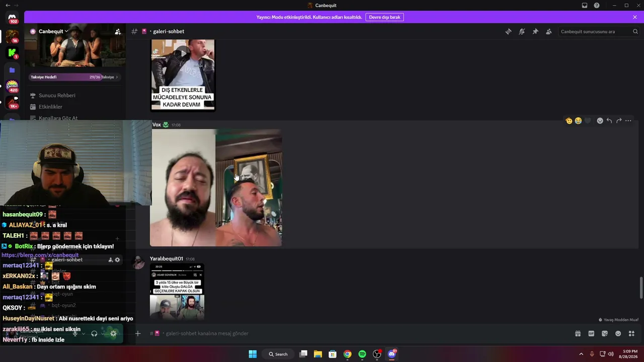React to Vox's message with the saluting emoji
The height and width of the screenshot is (362, 644).
coord(569,121)
